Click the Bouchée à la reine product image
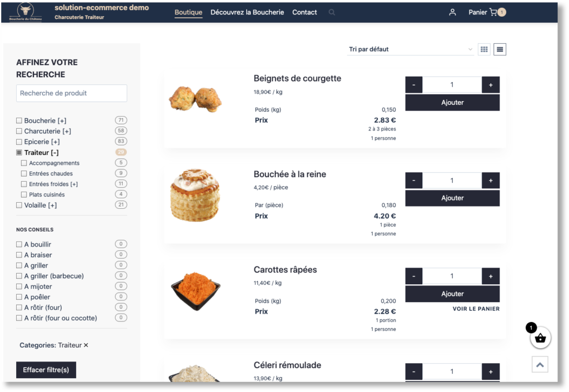The image size is (569, 392). pyautogui.click(x=195, y=195)
